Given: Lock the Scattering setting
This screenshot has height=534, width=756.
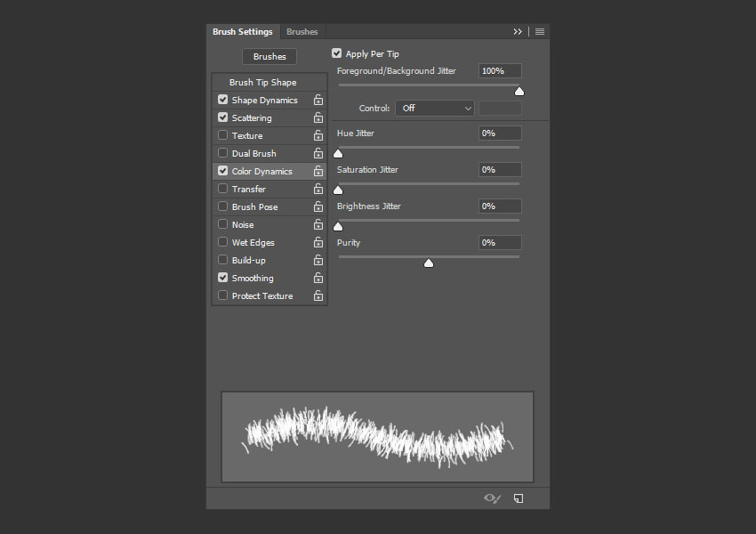Looking at the screenshot, I should point(318,117).
